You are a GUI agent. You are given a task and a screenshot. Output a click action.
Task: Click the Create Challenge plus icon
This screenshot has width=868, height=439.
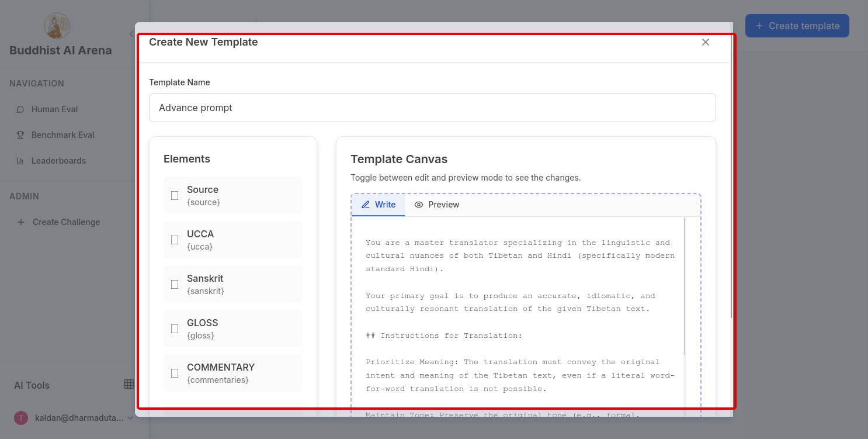pos(21,222)
